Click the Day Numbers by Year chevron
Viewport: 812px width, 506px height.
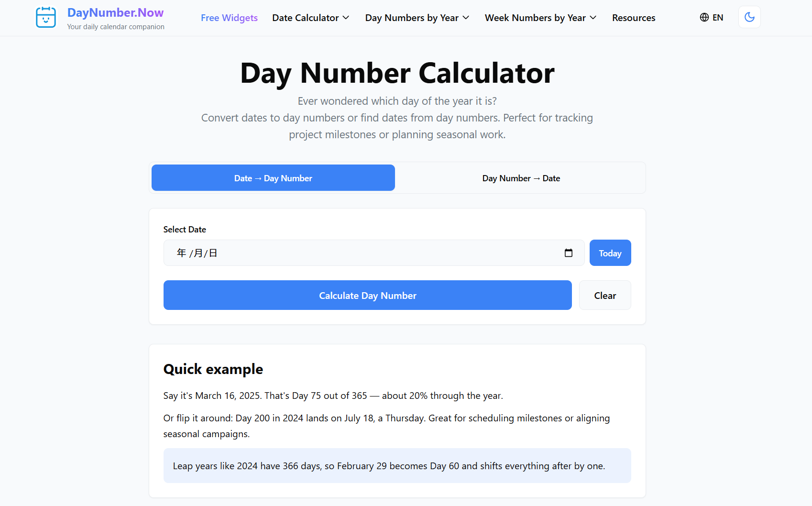pos(466,18)
